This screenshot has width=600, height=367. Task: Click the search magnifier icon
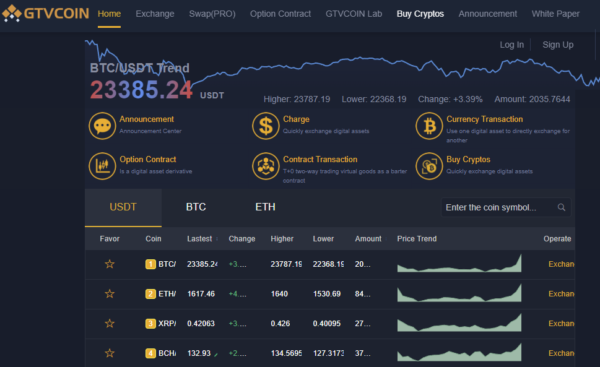pyautogui.click(x=561, y=207)
